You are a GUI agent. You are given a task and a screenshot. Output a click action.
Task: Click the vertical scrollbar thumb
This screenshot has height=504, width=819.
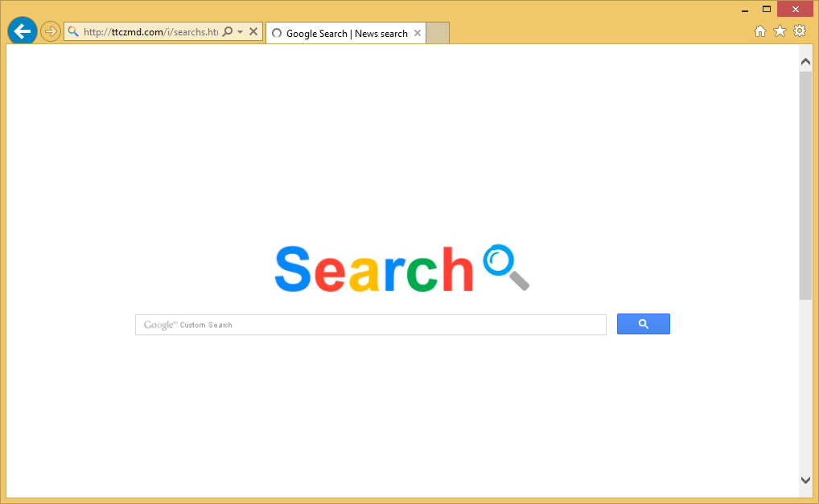coord(805,185)
